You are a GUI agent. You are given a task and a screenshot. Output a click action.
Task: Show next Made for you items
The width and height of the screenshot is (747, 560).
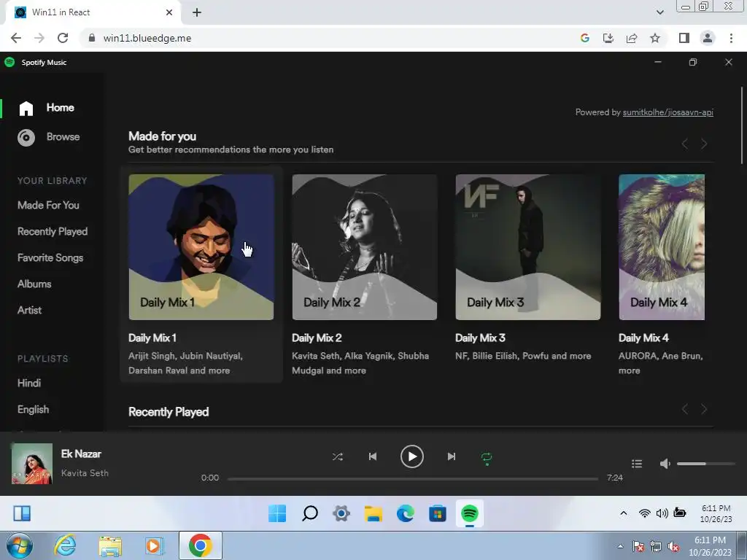pyautogui.click(x=704, y=144)
